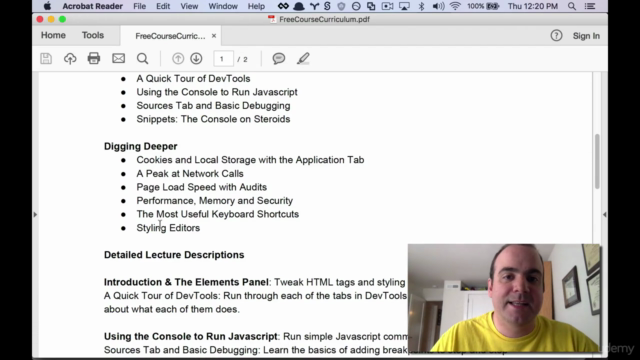Click the upload to cloud icon
Viewport: 640px width, 360px height.
point(70,59)
